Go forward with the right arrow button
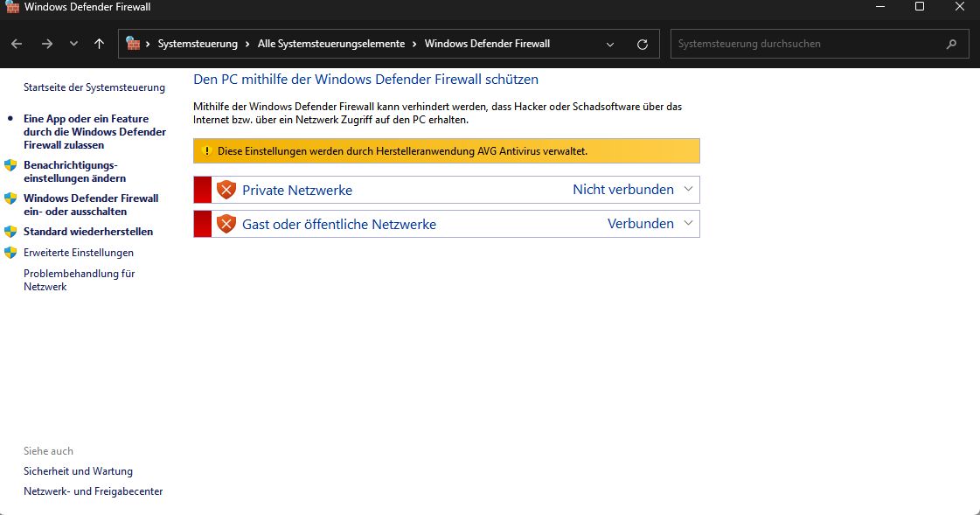The image size is (980, 515). pos(47,44)
